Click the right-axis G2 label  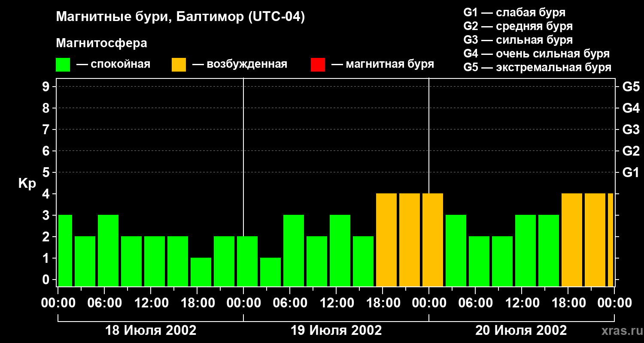pos(631,151)
